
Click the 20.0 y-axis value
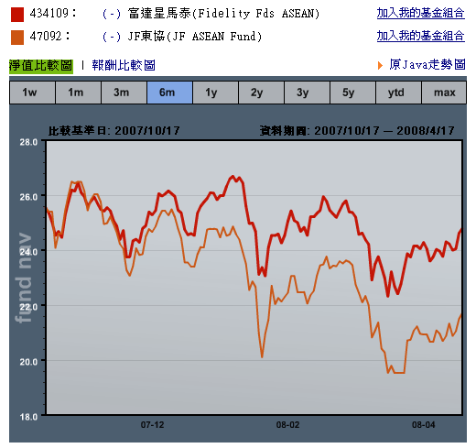tap(28, 362)
